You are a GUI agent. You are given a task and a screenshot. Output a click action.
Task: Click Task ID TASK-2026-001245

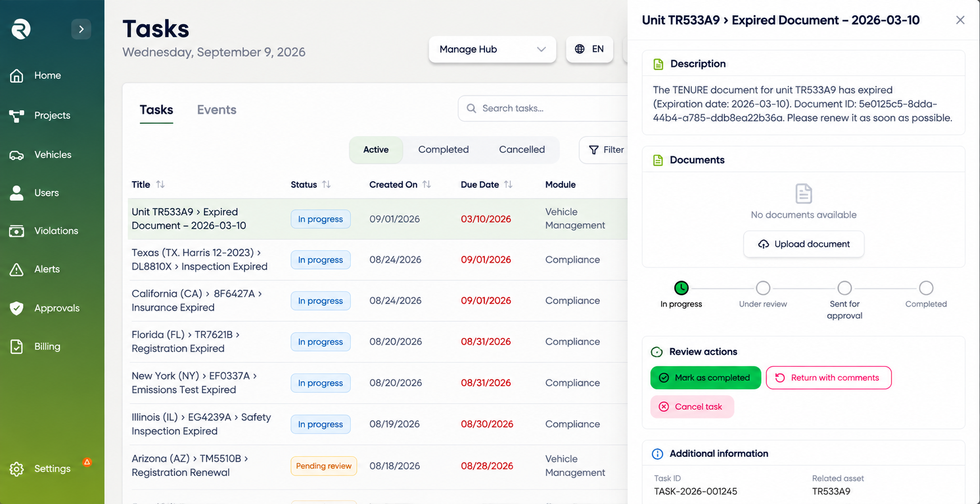click(x=696, y=492)
